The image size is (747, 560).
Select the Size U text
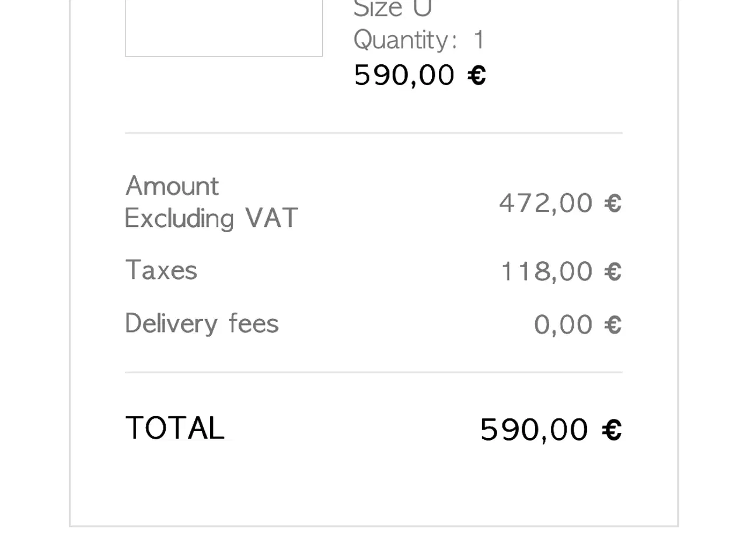click(392, 9)
